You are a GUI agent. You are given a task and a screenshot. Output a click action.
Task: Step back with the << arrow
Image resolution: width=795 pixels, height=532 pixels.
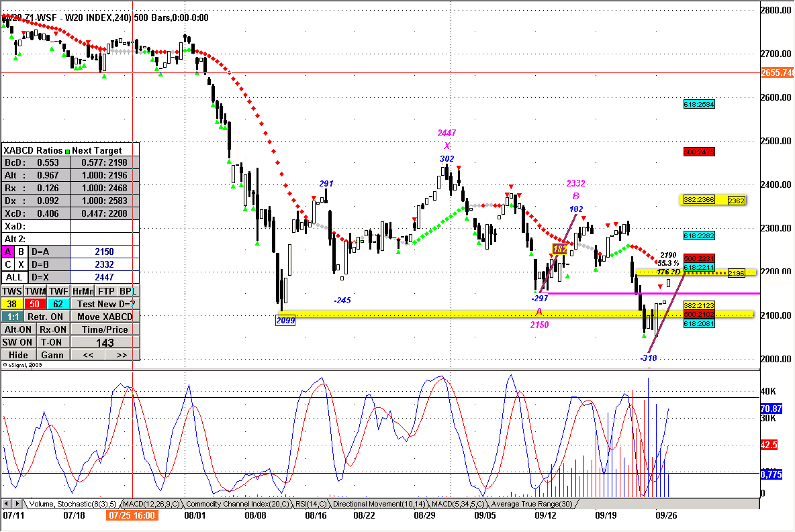pos(88,355)
